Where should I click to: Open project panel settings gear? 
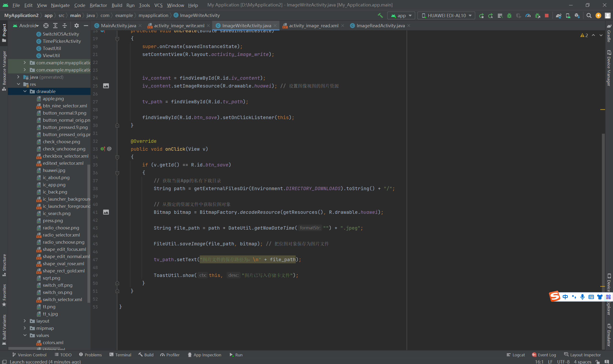76,26
